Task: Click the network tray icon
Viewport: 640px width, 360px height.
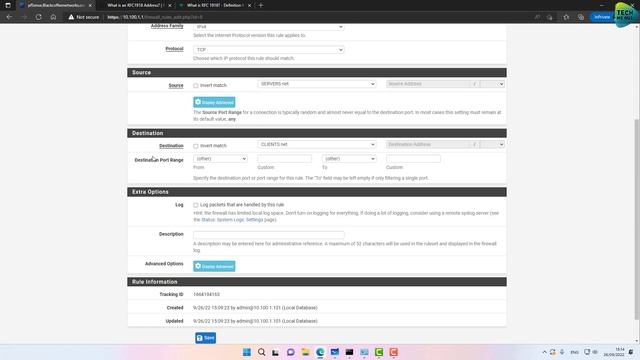Action: 587,352
